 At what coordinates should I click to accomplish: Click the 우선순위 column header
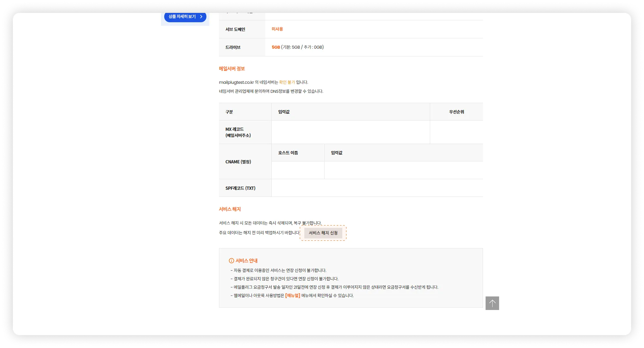coord(456,112)
